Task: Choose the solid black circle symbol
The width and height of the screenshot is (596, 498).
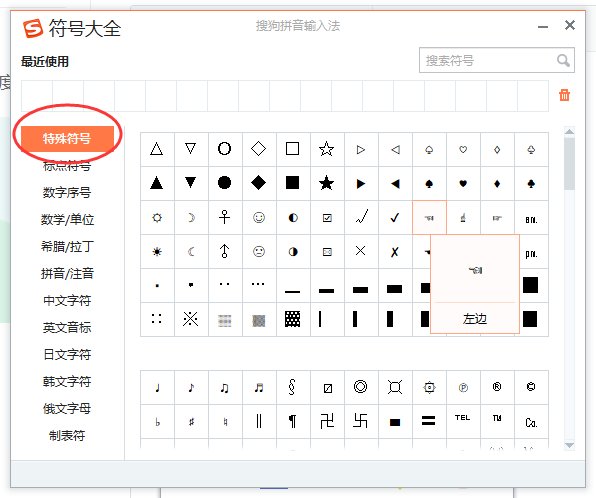Action: [x=224, y=183]
